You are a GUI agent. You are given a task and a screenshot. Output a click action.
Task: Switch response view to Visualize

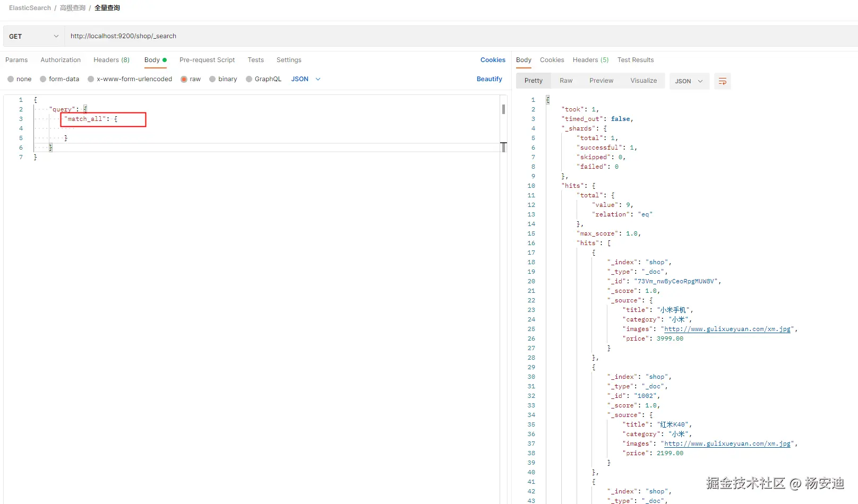coord(643,81)
